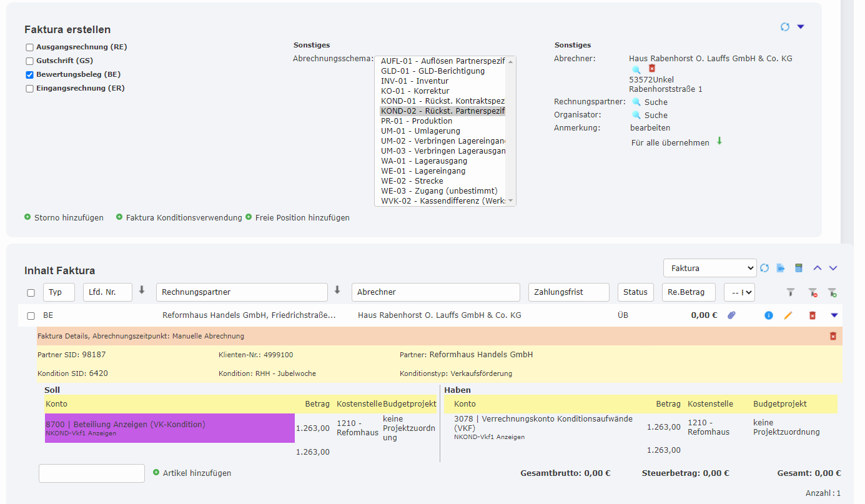
Task: Enable the Gutschrift (GS) checkbox
Action: (29, 61)
